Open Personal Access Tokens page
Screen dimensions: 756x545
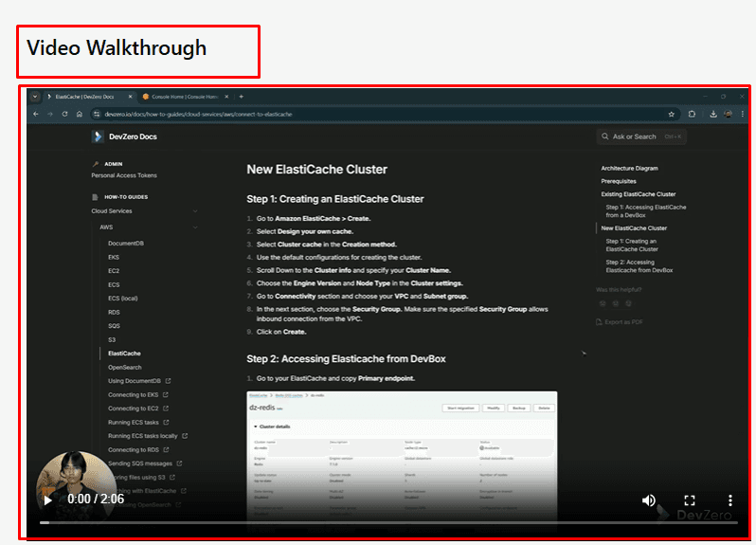coord(124,175)
